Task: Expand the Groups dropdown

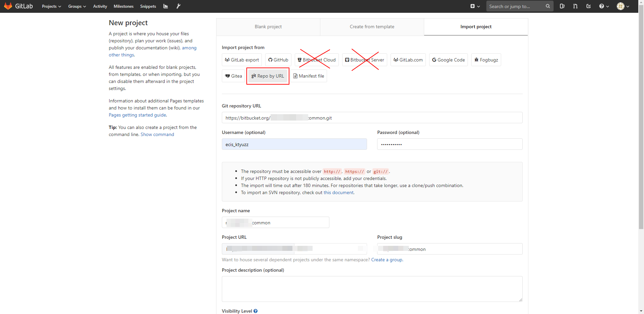Action: coord(77,6)
